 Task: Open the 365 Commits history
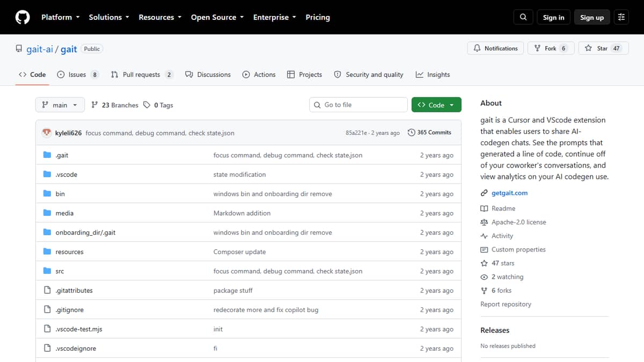tap(429, 133)
